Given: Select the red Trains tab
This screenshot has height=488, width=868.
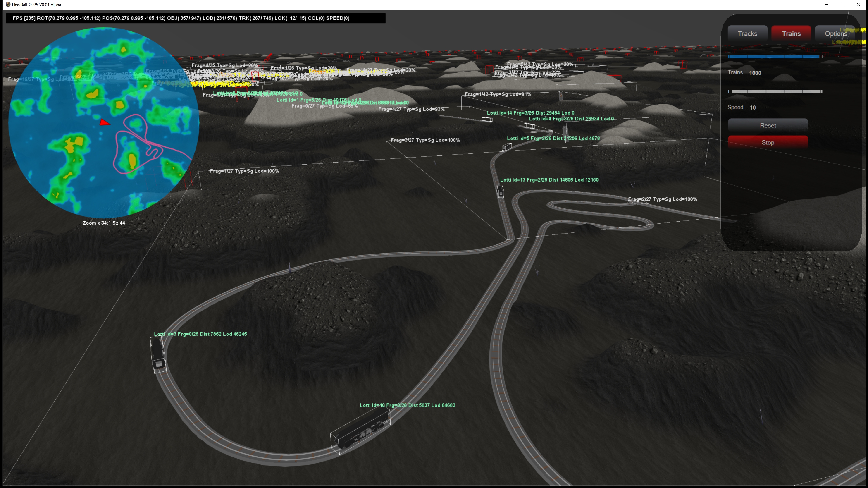Looking at the screenshot, I should coord(791,33).
